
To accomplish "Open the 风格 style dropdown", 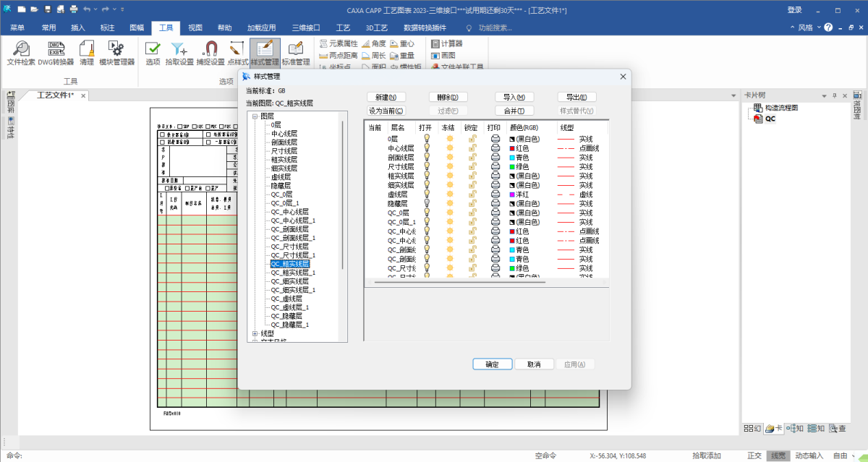I will 805,27.
